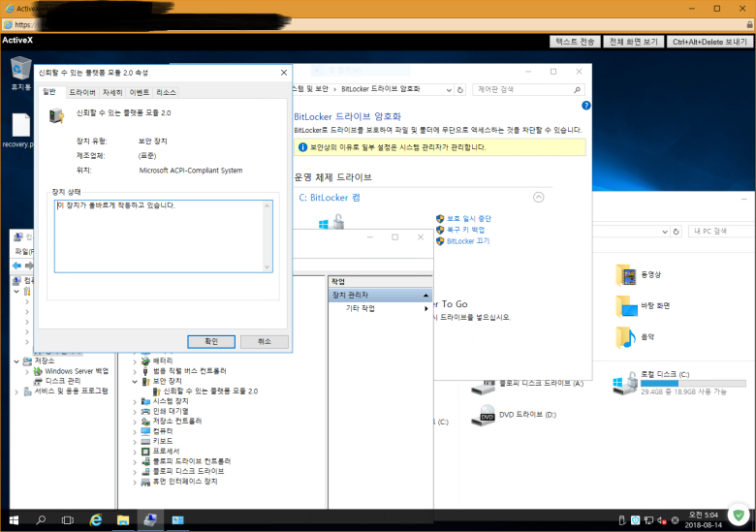Click the 플로피 드라이브 컨트롤러 icon
Image resolution: width=756 pixels, height=532 pixels.
tap(145, 461)
